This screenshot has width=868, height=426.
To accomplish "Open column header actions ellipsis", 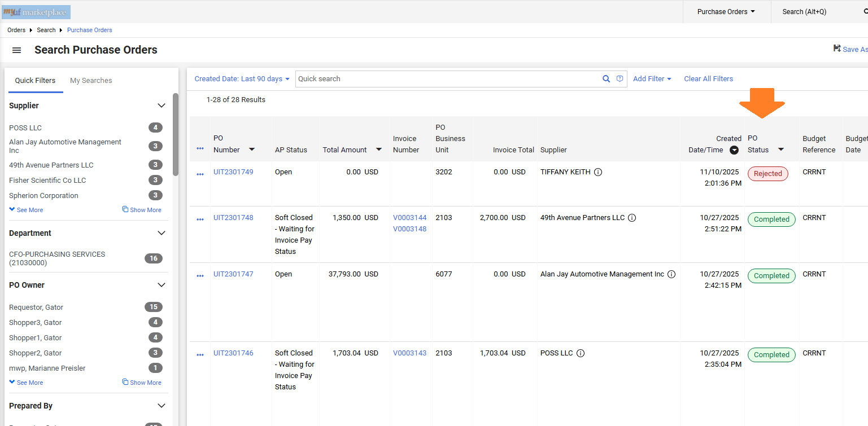I will tap(200, 148).
